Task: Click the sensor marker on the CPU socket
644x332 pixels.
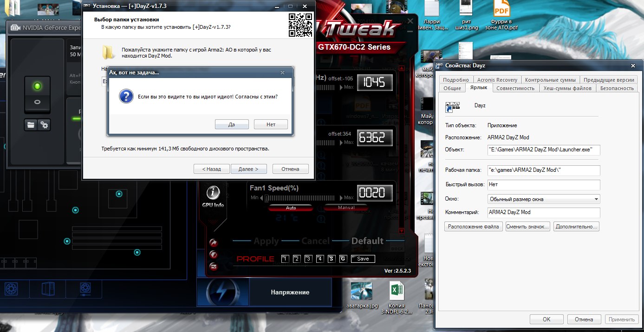Action: tap(119, 193)
